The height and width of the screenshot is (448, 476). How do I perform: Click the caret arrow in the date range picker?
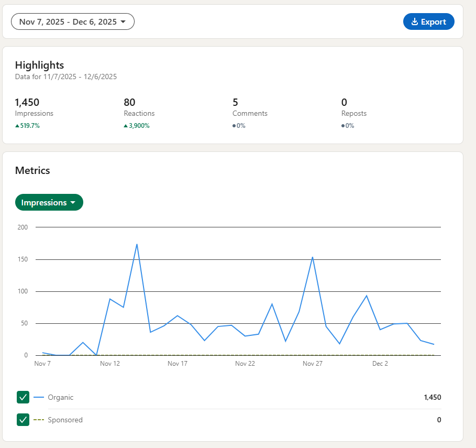click(123, 21)
